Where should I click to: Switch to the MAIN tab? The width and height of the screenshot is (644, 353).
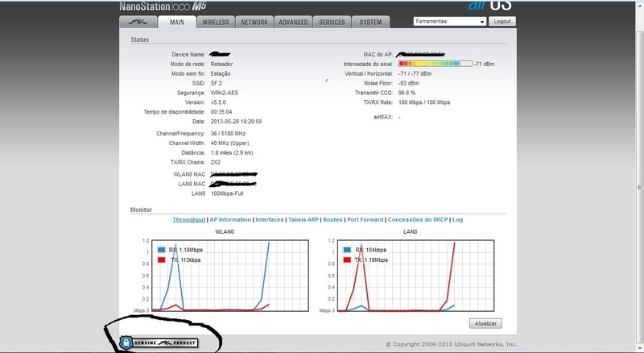[177, 23]
